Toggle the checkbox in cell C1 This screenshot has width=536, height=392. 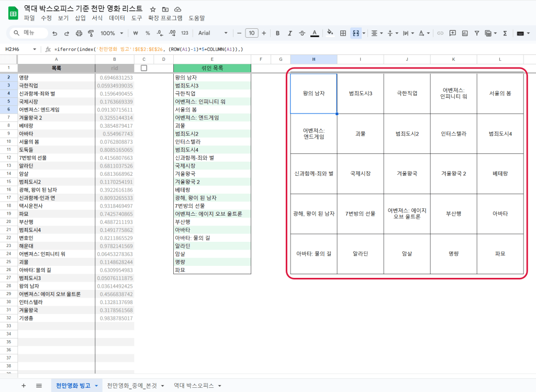tap(144, 68)
